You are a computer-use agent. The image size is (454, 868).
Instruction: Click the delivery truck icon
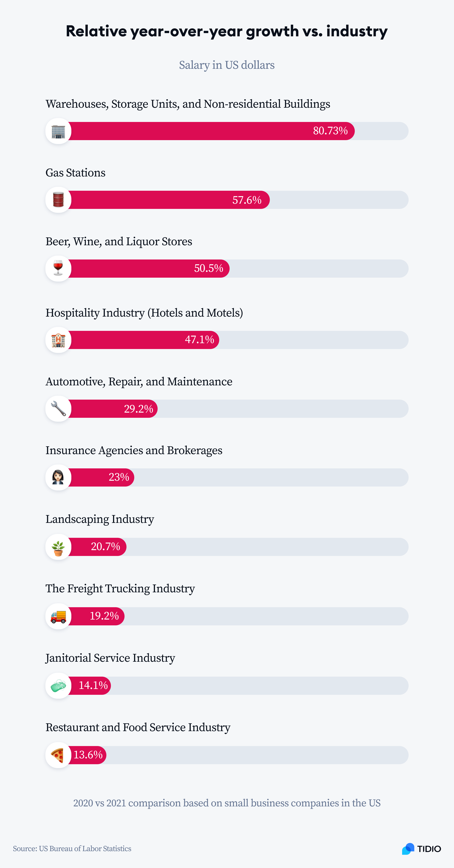[58, 616]
